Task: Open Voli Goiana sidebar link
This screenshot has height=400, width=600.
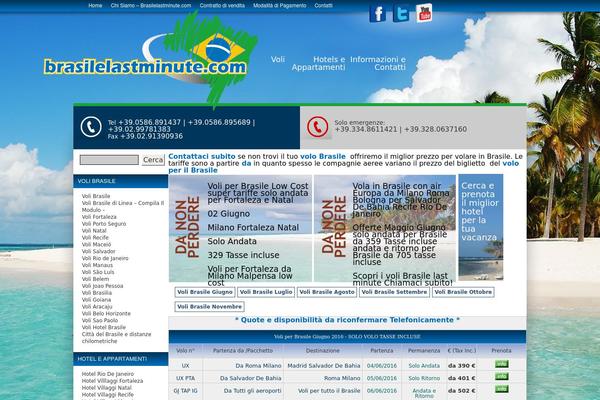Action: click(96, 299)
